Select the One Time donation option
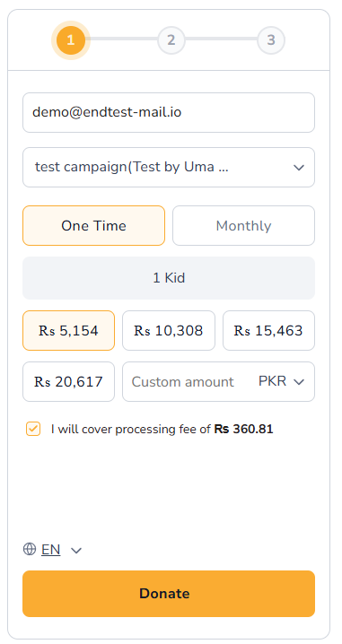The height and width of the screenshot is (644, 342). tap(93, 225)
